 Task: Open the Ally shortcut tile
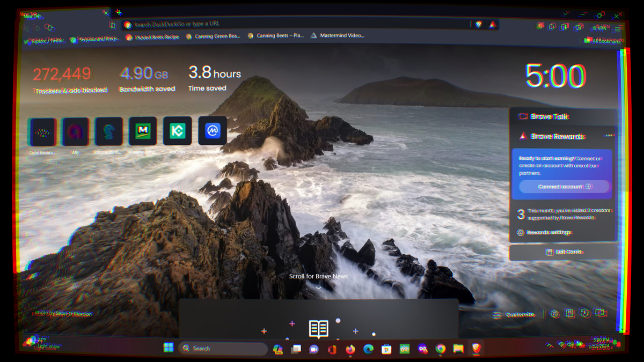(76, 132)
